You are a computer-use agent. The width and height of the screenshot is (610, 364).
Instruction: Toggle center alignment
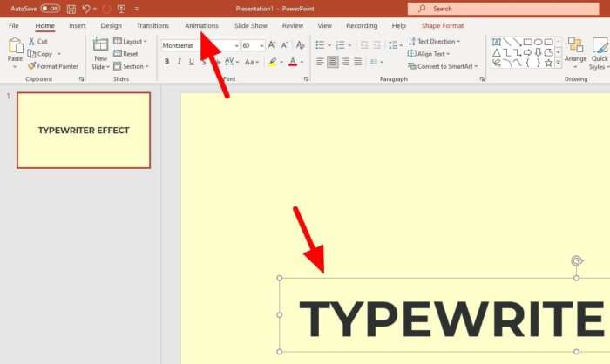coord(332,62)
